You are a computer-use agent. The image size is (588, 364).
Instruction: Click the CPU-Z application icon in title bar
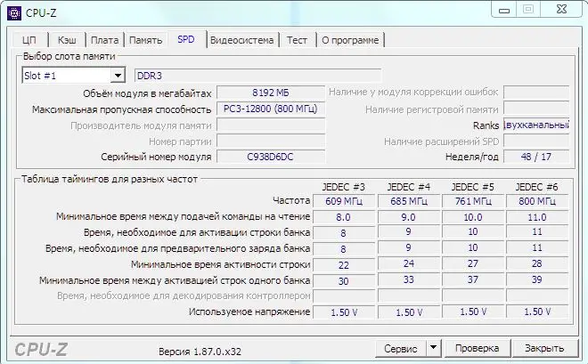coord(14,13)
